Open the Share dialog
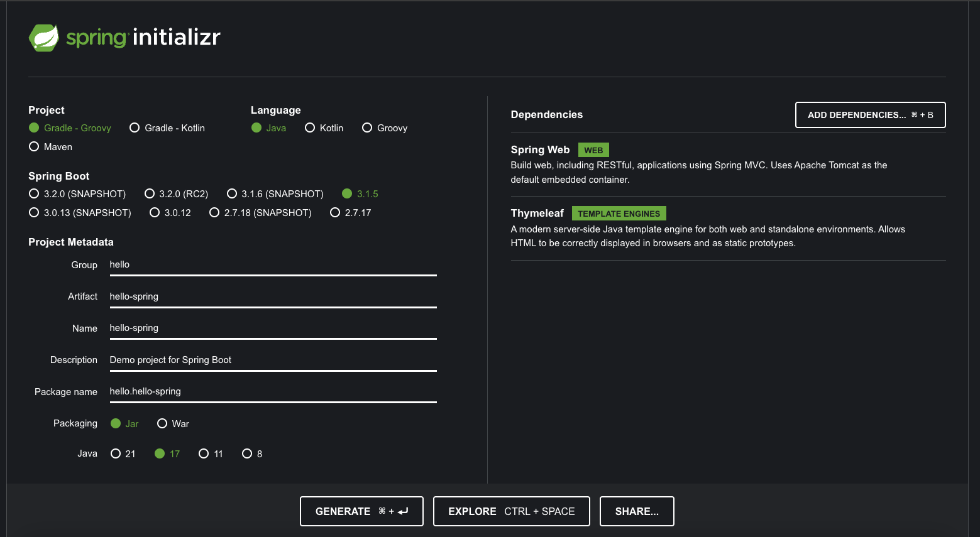This screenshot has width=980, height=537. point(637,511)
